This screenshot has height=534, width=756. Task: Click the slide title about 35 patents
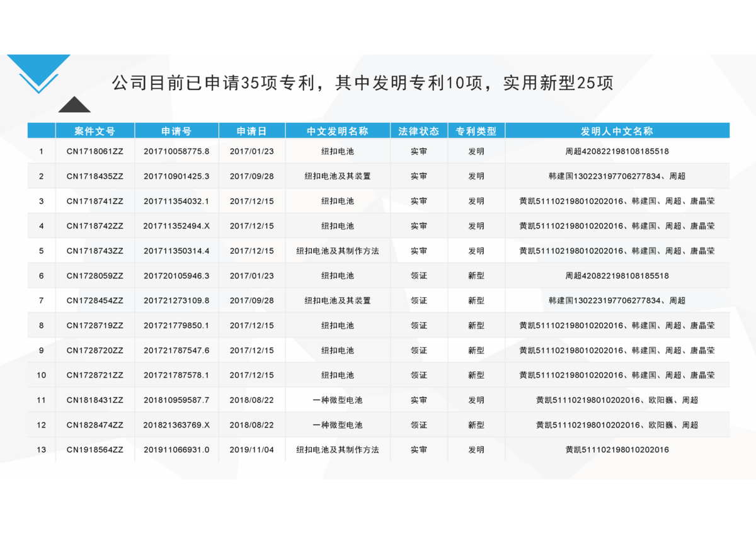pos(362,83)
